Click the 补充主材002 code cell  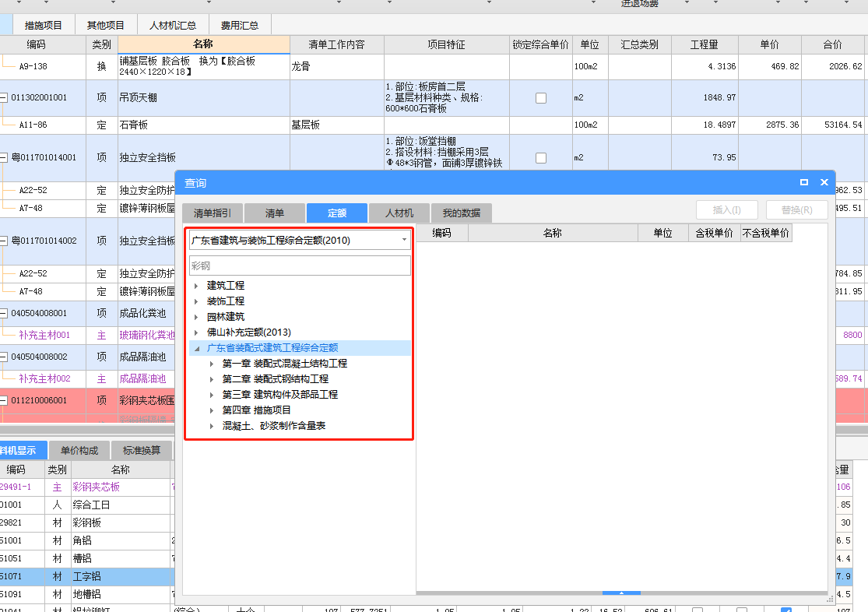pos(44,379)
